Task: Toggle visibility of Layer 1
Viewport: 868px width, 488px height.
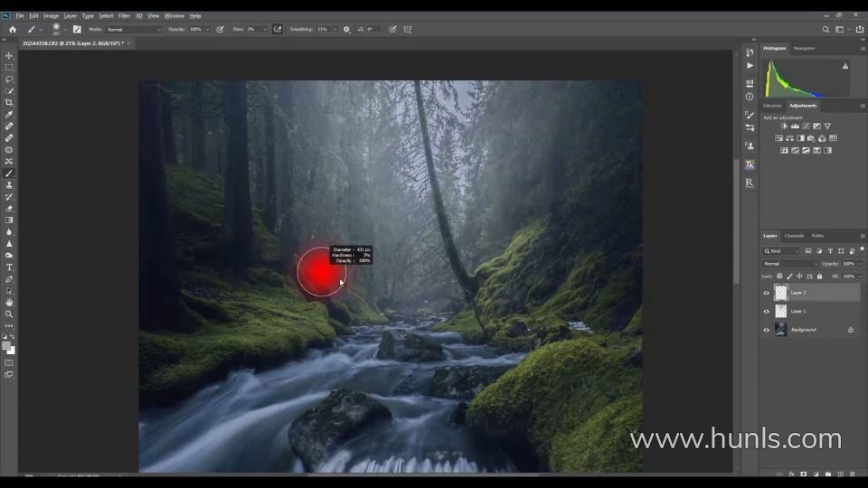Action: click(x=767, y=311)
